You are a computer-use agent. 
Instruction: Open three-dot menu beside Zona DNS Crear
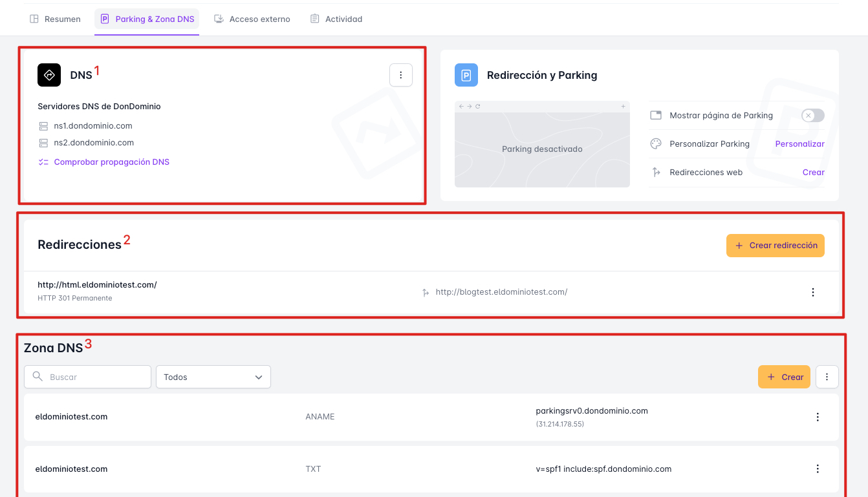(827, 377)
